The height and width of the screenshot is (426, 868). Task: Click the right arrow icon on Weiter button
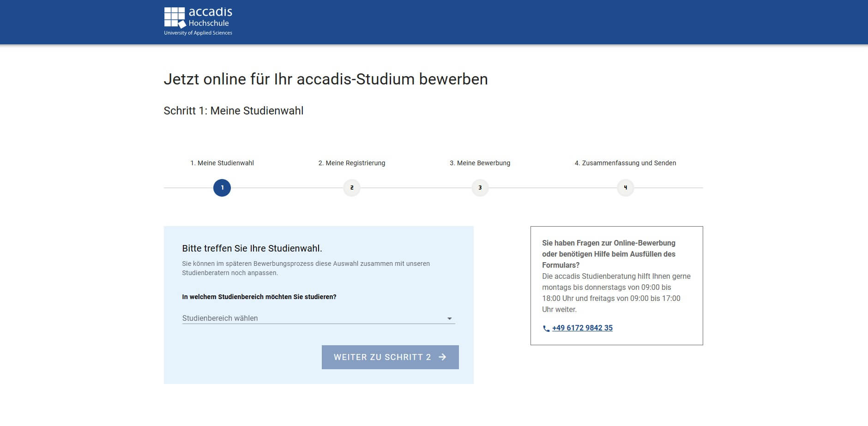point(443,357)
